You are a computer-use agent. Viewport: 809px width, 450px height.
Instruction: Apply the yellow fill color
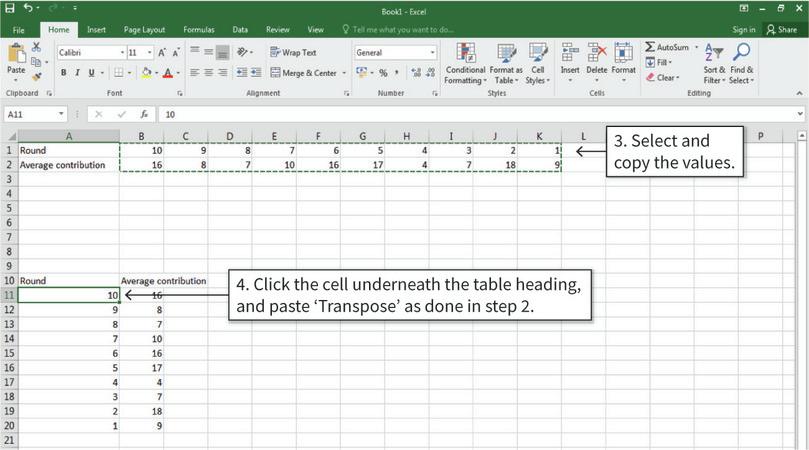(147, 73)
